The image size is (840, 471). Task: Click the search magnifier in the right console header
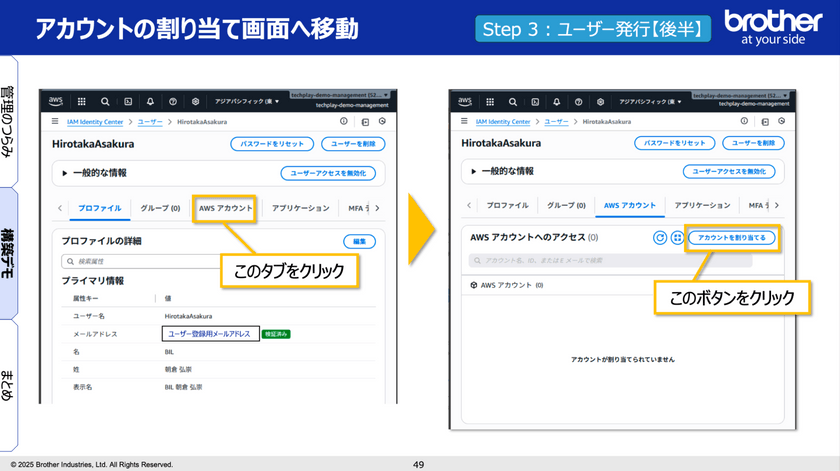(x=510, y=101)
